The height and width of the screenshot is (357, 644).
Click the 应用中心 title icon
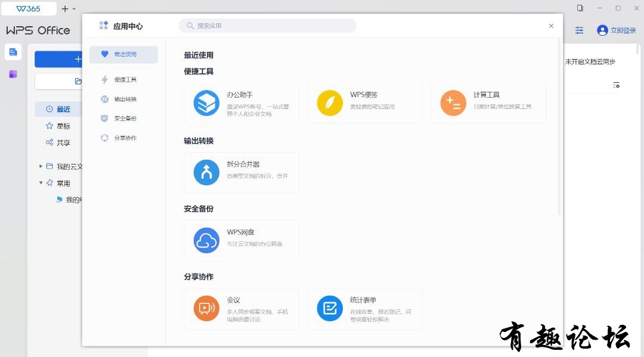104,26
